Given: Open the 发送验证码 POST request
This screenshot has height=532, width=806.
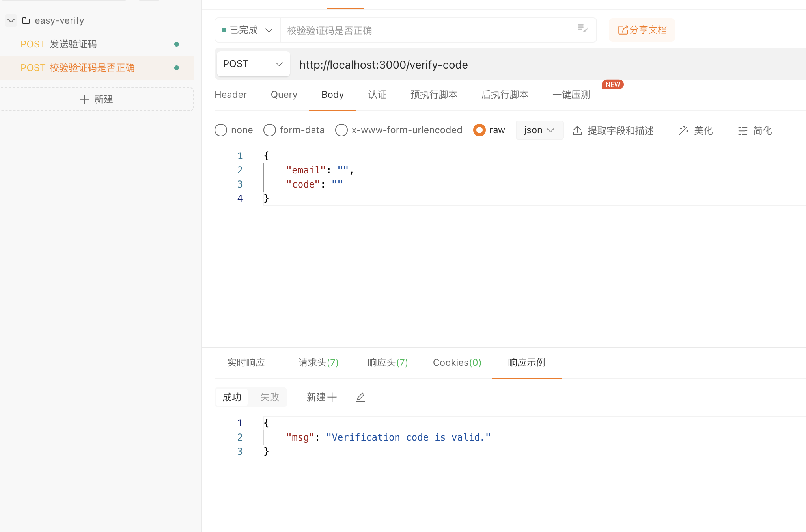Looking at the screenshot, I should [x=73, y=44].
